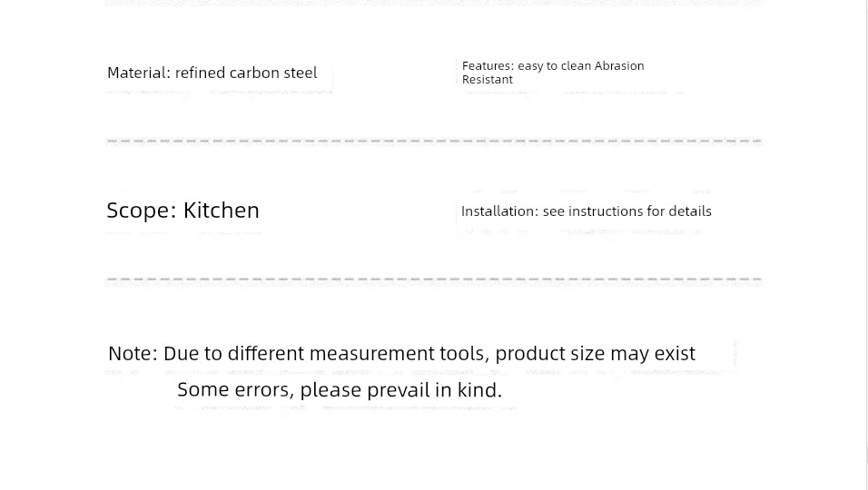The image size is (868, 490).
Task: Select the 'refined carbon steel' text
Action: click(x=246, y=73)
